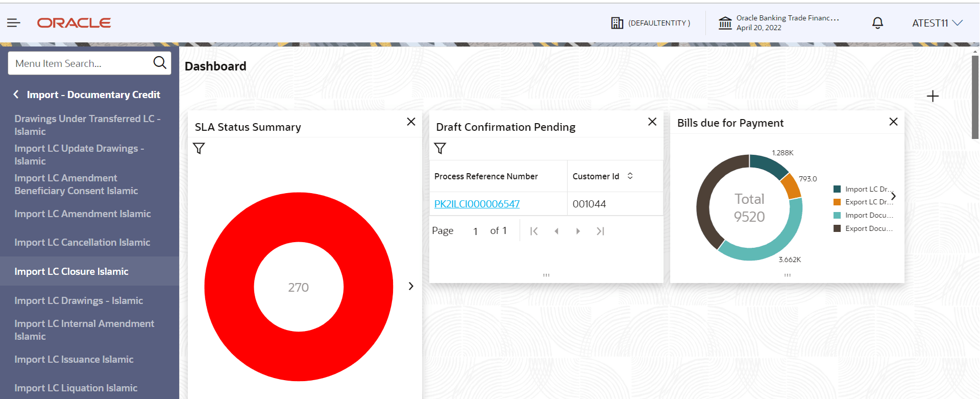980x399 pixels.
Task: Close the Bills due for Payment widget
Action: (893, 122)
